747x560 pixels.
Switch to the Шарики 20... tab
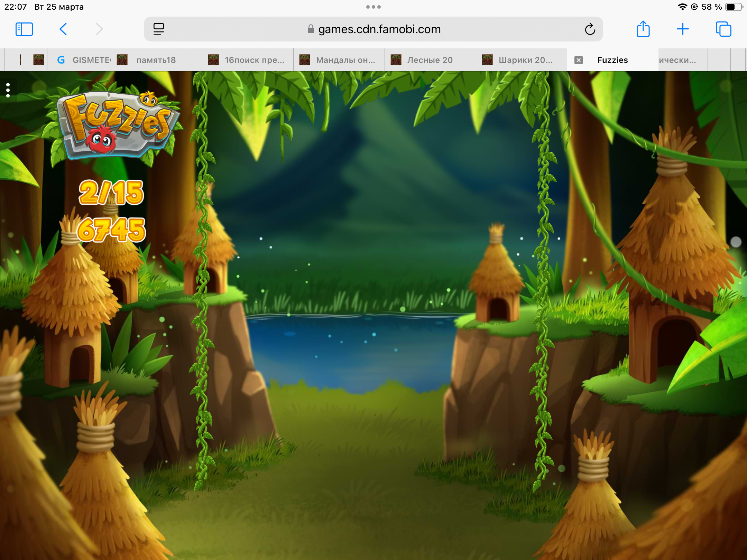tap(522, 60)
